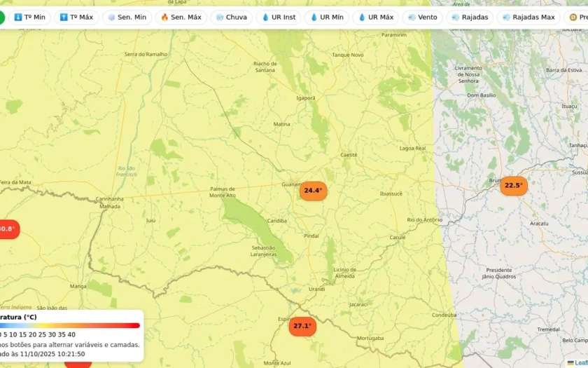This screenshot has width=588, height=368.
Task: Click the UR Inst droplet icon
Action: click(265, 18)
